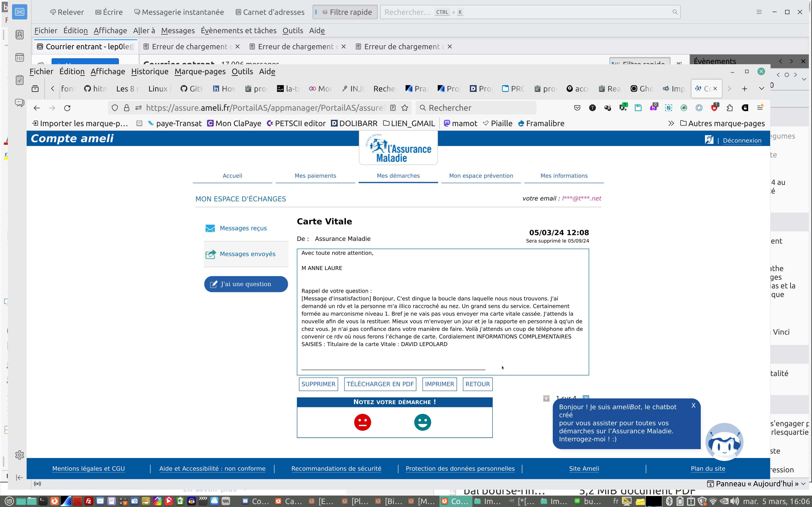Click the Firefox reload page icon

pos(67,108)
